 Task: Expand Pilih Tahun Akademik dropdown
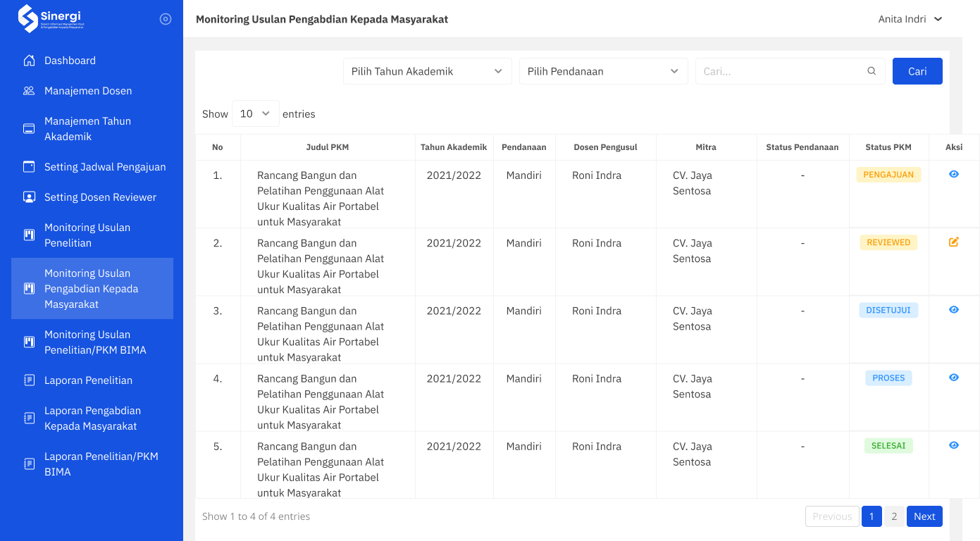point(428,71)
